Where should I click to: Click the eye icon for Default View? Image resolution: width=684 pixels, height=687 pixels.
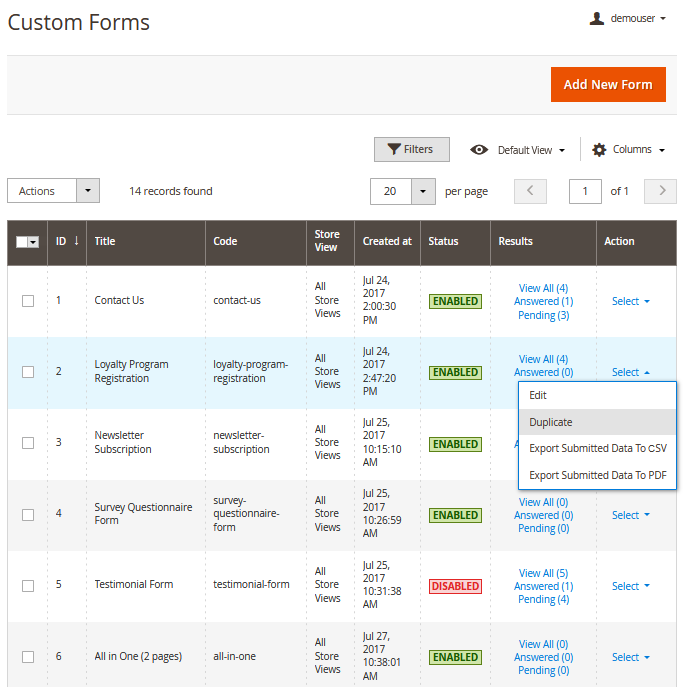(479, 150)
